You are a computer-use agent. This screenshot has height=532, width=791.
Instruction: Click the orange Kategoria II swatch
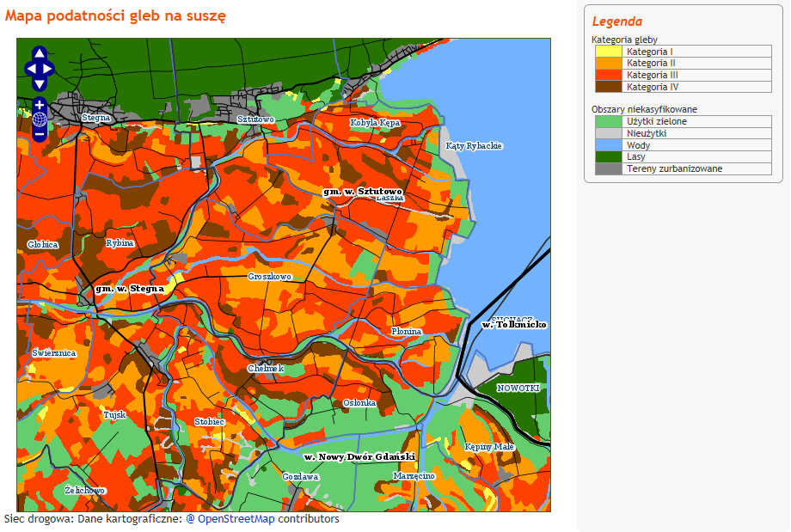[608, 64]
